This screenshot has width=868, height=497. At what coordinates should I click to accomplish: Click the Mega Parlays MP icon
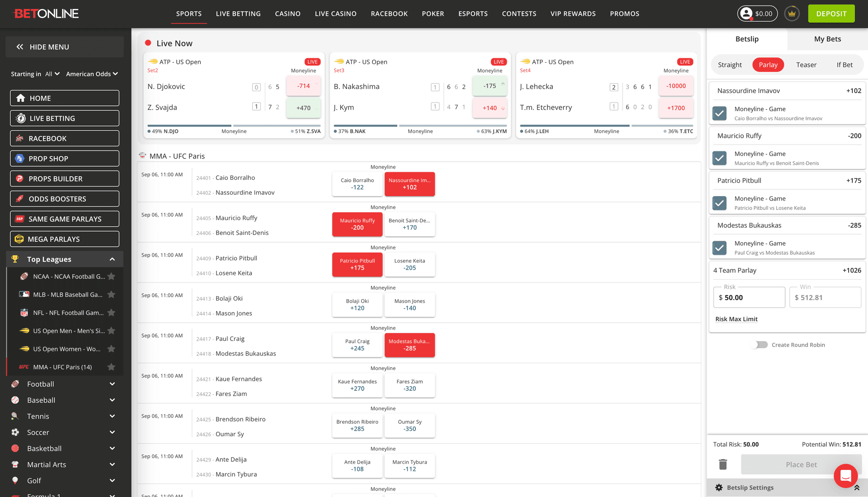click(19, 239)
